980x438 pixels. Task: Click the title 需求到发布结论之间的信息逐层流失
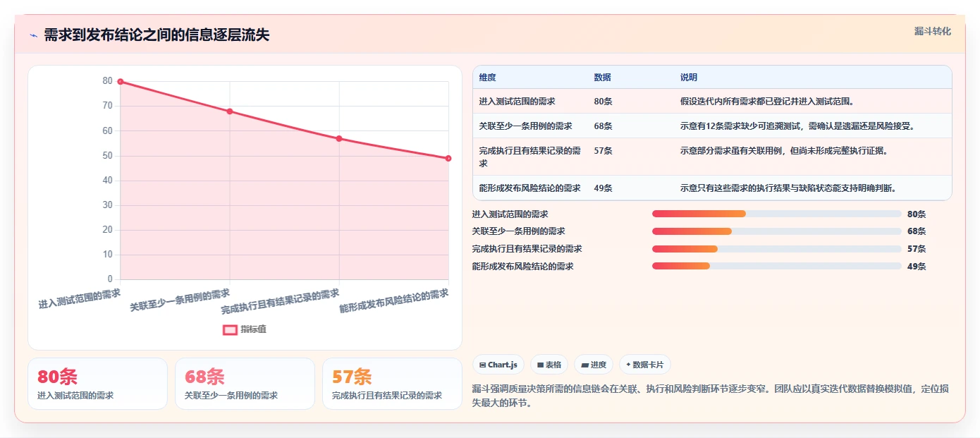click(x=157, y=35)
